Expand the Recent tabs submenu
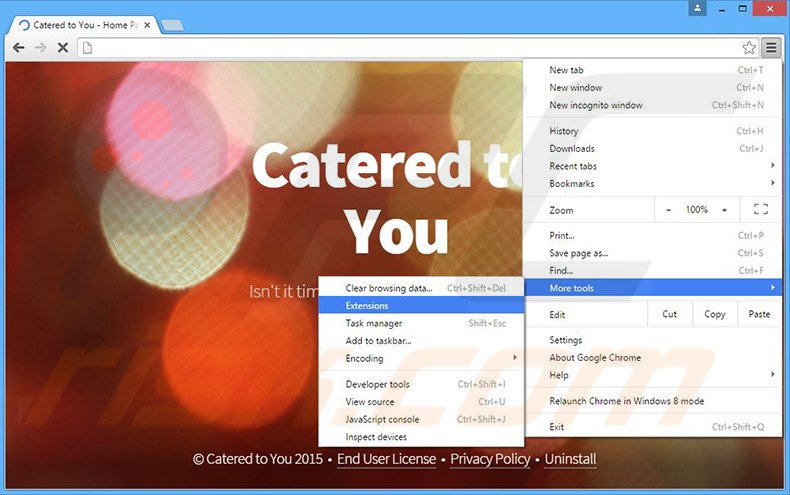The image size is (790, 495). tap(653, 166)
